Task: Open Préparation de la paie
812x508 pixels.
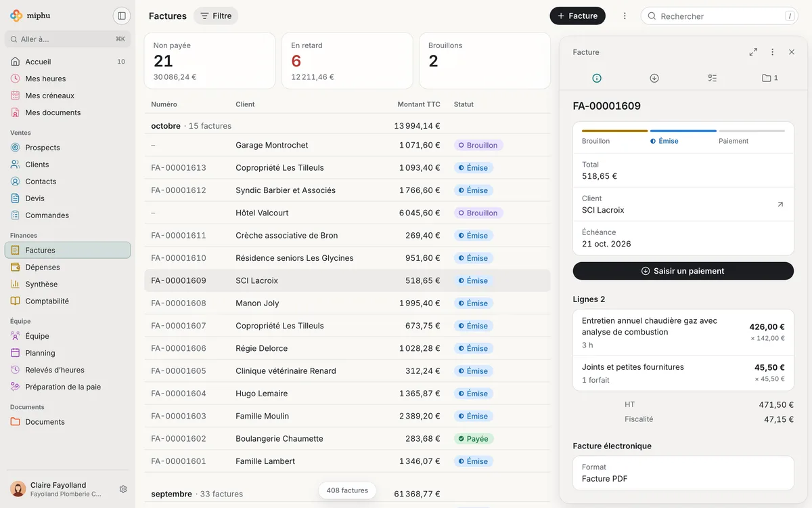Action: tap(68, 387)
